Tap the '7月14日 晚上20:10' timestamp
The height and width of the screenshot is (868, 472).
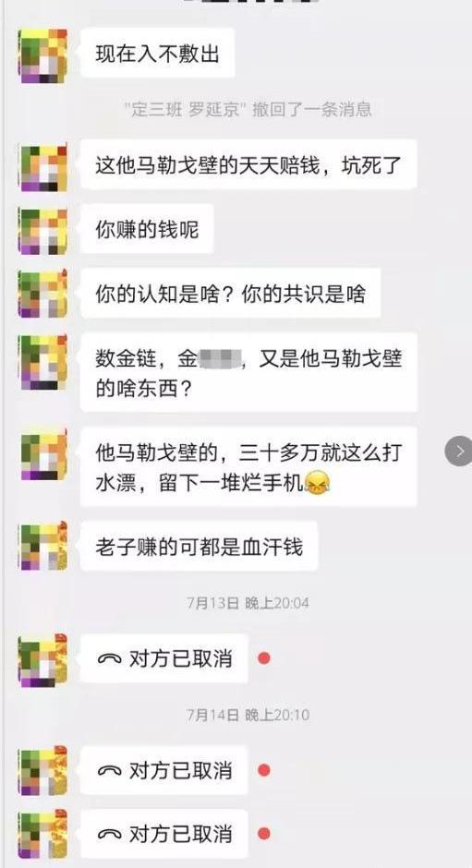(x=248, y=715)
